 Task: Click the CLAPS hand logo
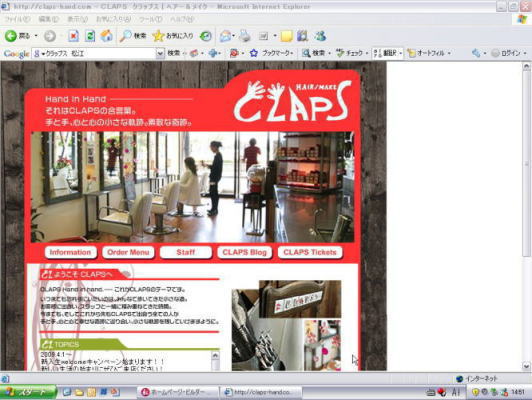pyautogui.click(x=292, y=101)
